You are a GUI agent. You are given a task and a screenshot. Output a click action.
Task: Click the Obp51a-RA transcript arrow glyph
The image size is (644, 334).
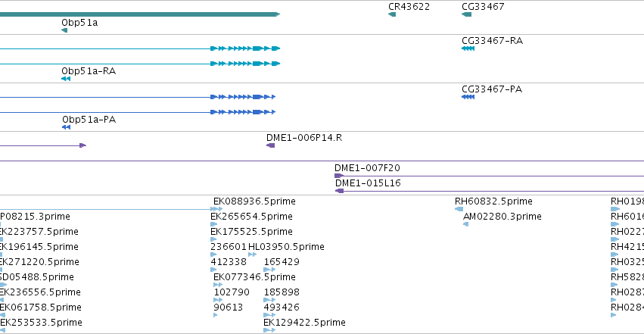(x=66, y=79)
